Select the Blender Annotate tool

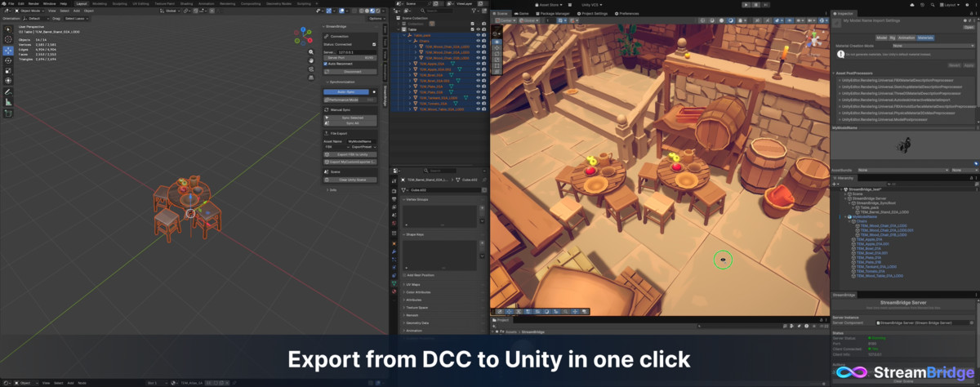(x=8, y=91)
